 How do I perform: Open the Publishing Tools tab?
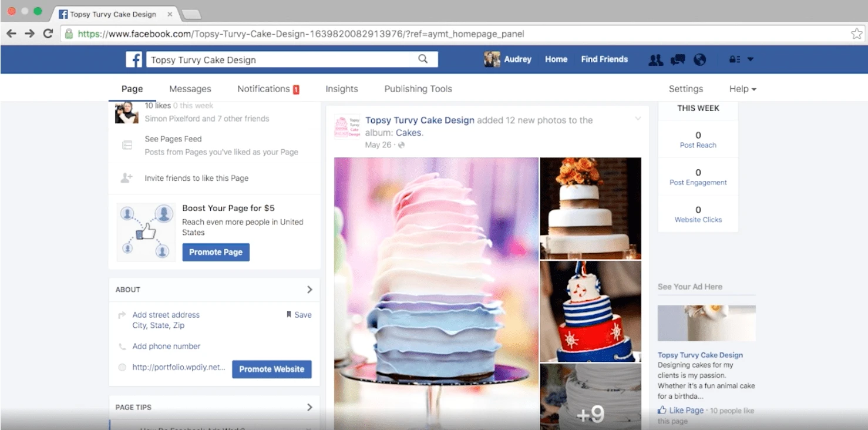[x=418, y=89]
